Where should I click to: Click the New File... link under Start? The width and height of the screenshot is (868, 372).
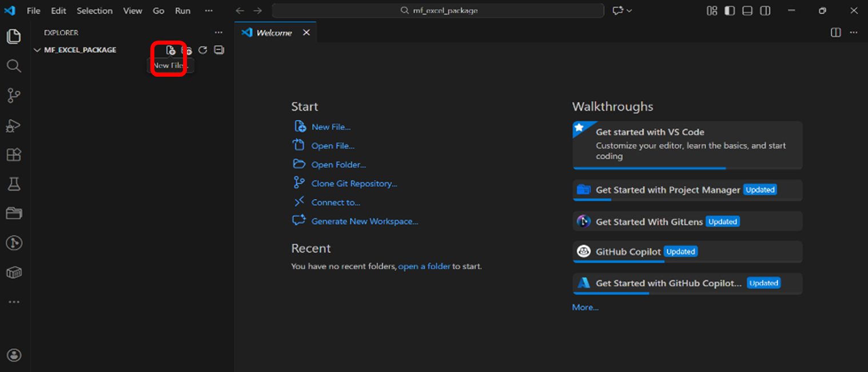pyautogui.click(x=331, y=127)
